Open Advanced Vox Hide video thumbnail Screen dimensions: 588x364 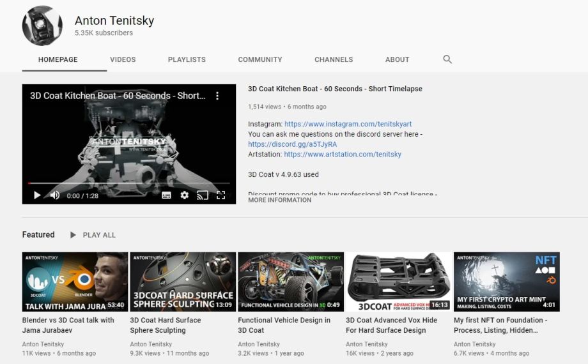(x=399, y=282)
